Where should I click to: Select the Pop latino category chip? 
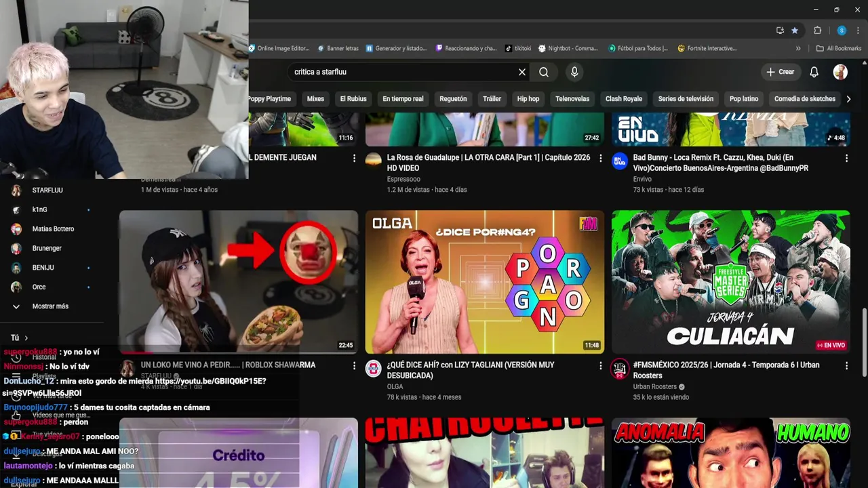pos(744,99)
